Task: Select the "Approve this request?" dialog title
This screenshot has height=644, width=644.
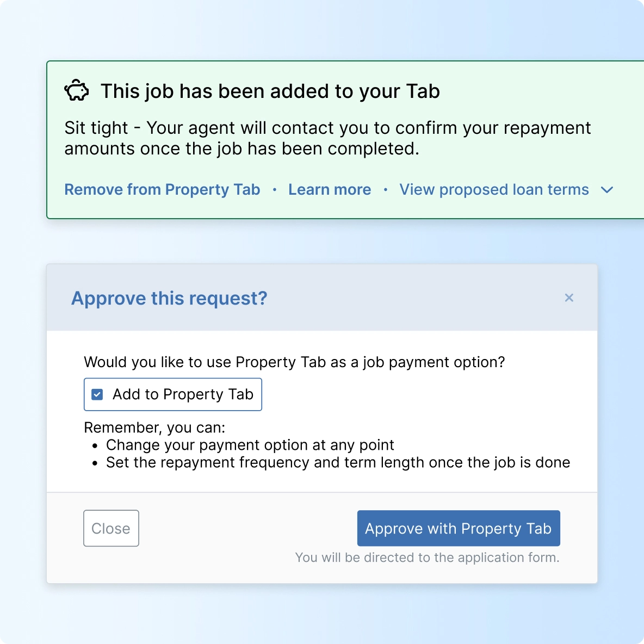Action: [169, 298]
